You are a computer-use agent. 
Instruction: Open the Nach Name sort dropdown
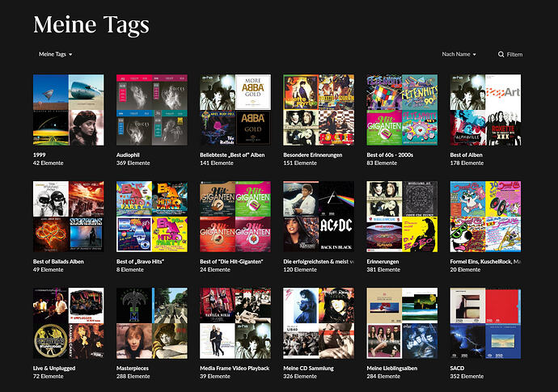point(459,54)
